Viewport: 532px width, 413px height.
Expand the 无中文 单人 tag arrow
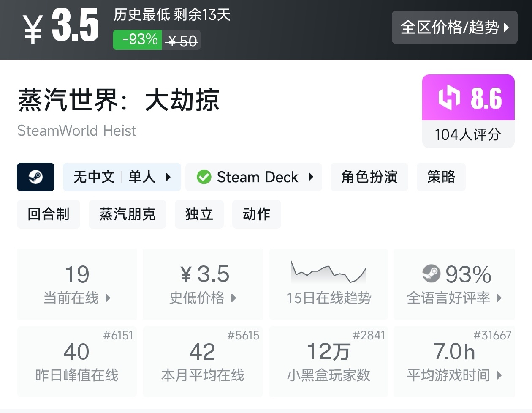pyautogui.click(x=168, y=177)
